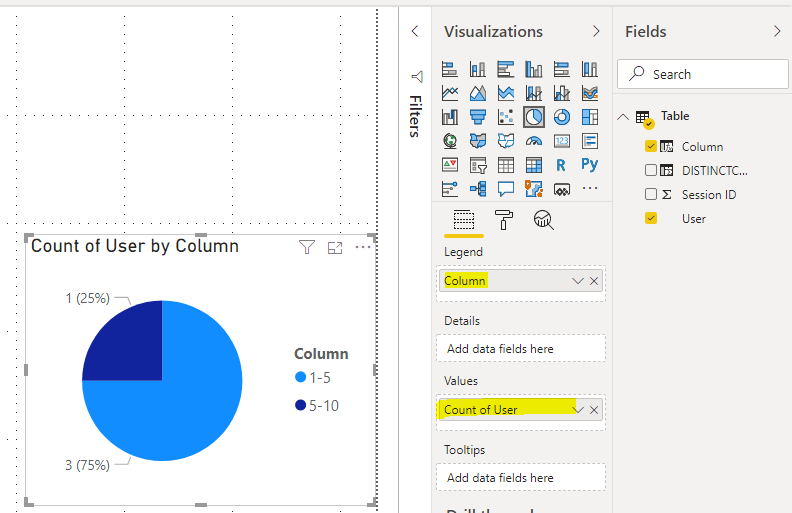Select the Filled map visual
792x513 pixels.
(x=478, y=141)
